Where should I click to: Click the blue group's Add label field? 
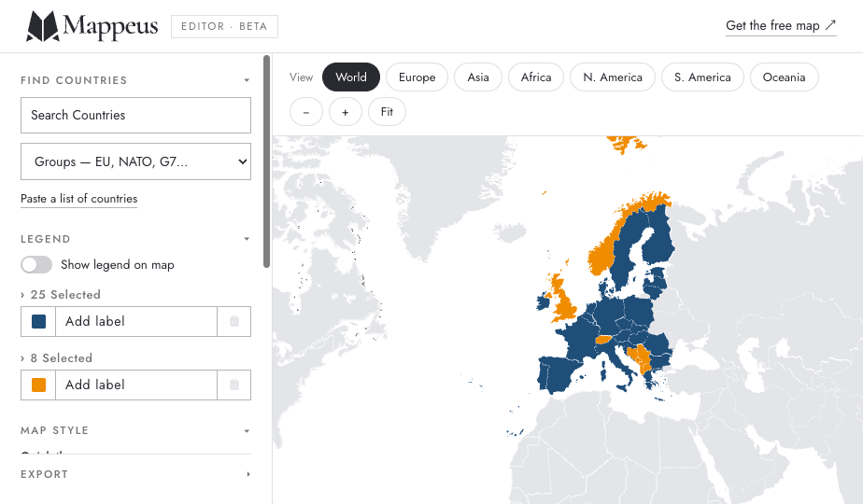[136, 321]
